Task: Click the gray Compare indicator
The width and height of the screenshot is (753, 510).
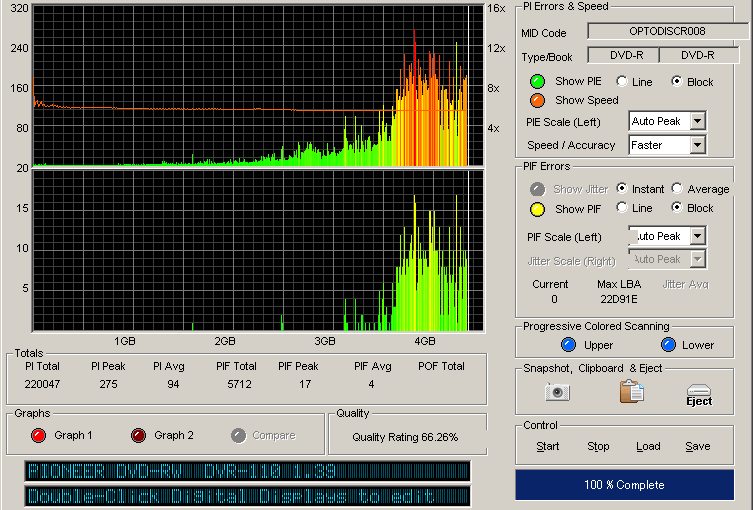Action: 238,436
